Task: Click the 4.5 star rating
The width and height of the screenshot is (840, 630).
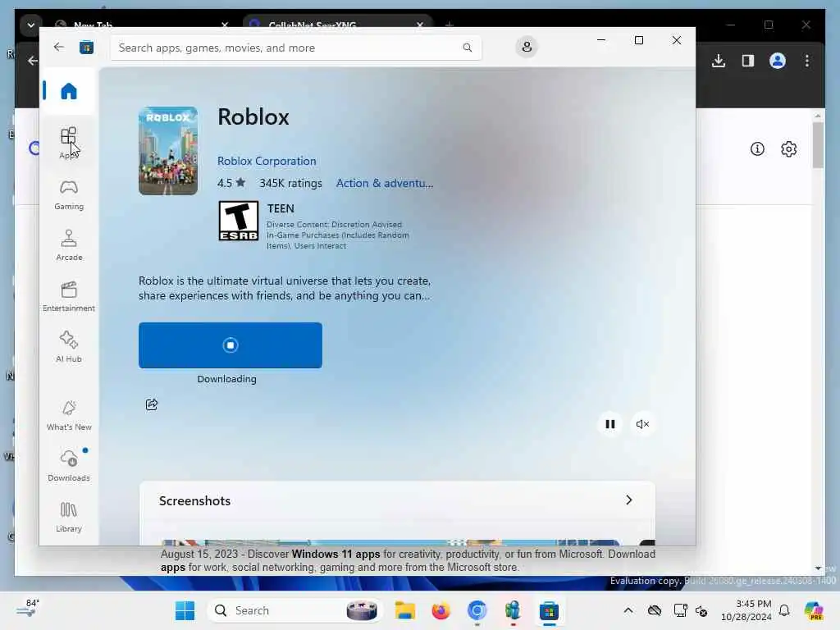Action: coord(231,183)
